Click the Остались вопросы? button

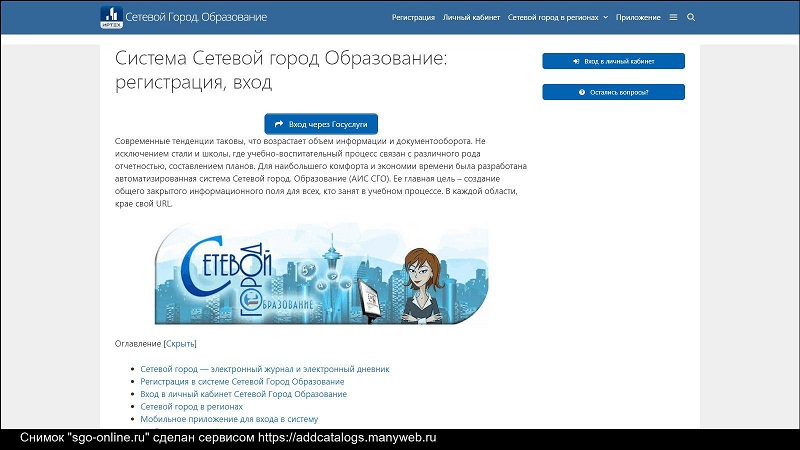point(613,92)
